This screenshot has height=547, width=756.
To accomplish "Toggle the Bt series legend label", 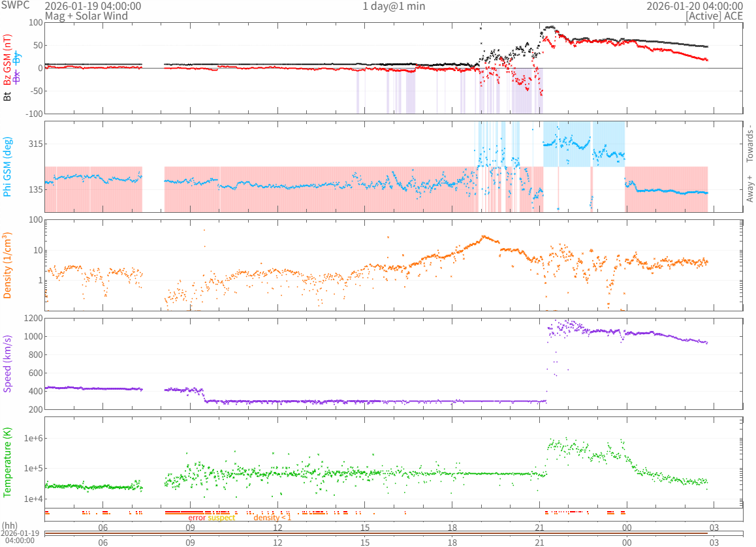I will (x=8, y=96).
